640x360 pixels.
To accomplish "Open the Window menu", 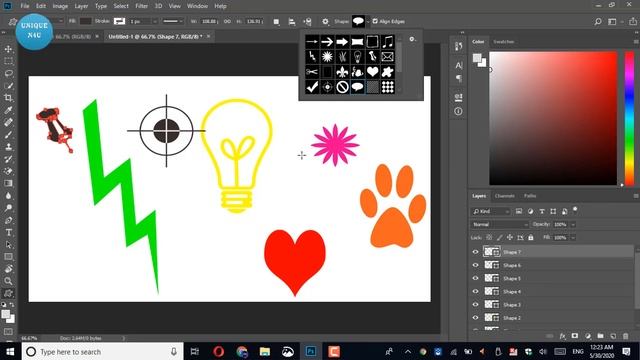I will (x=197, y=6).
